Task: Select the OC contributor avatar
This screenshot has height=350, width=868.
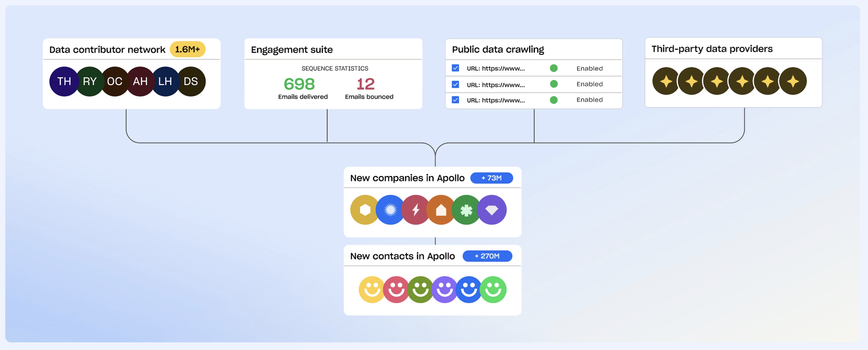Action: [x=115, y=82]
